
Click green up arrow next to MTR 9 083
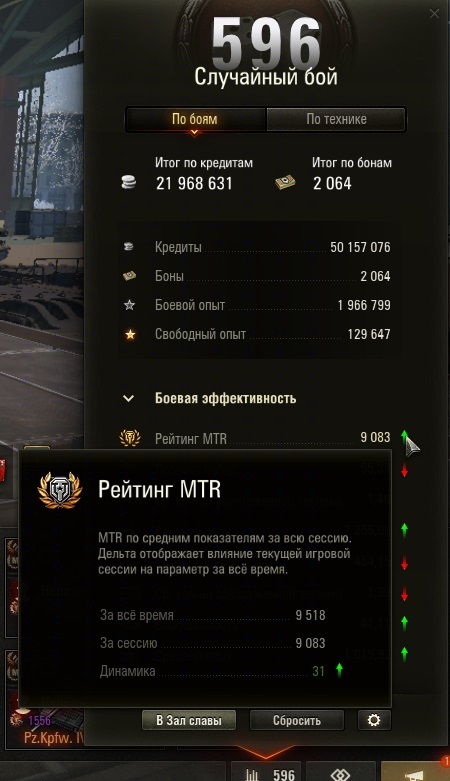pyautogui.click(x=405, y=437)
